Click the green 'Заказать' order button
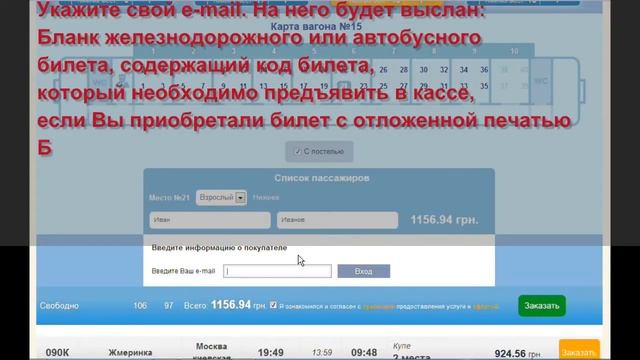Screen dimensions: 640x360 point(542,306)
